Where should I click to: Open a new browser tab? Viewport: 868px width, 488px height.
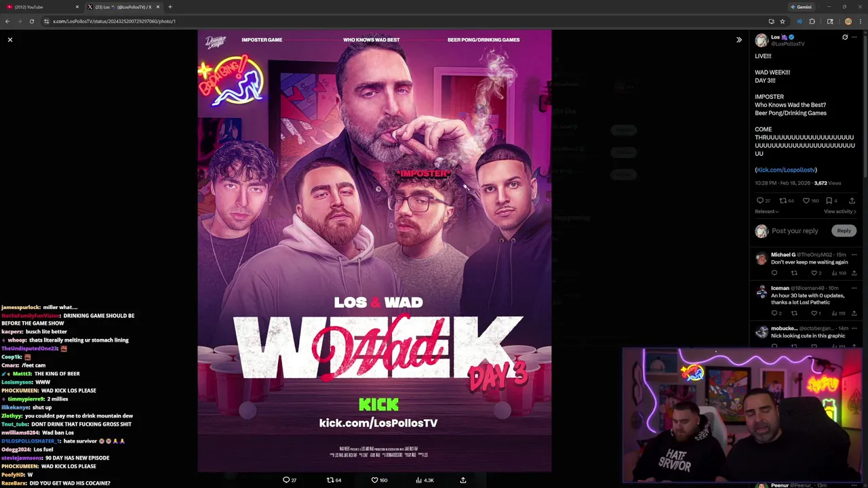(x=170, y=7)
